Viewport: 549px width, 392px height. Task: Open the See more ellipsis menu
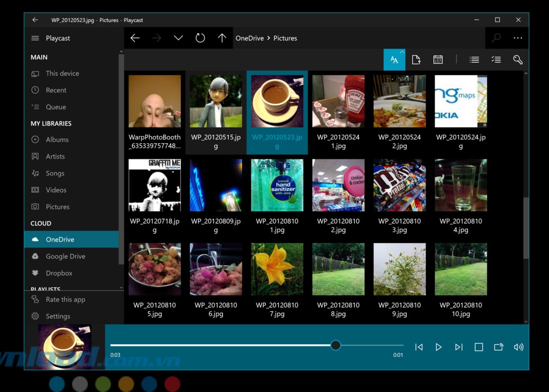[x=518, y=38]
